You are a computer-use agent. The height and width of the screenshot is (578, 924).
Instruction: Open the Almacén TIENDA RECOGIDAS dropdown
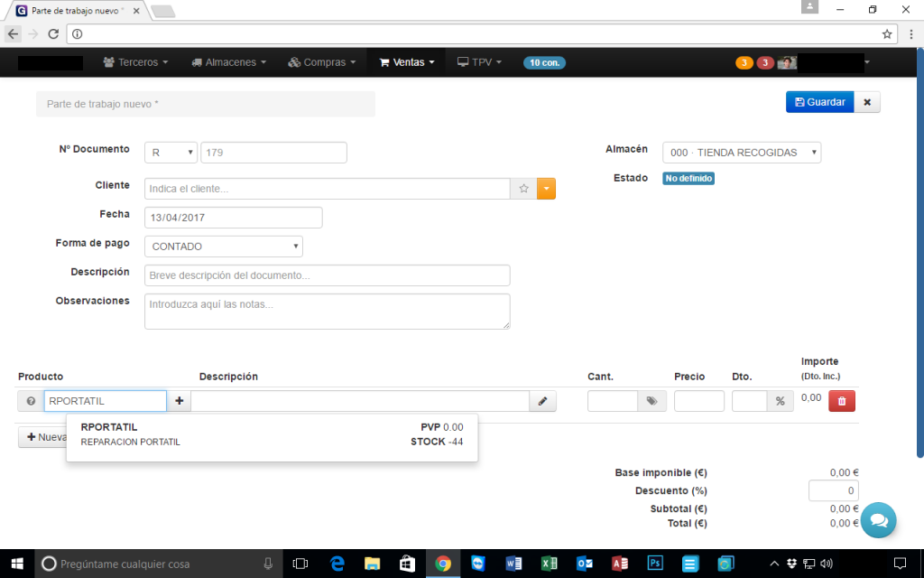pyautogui.click(x=742, y=153)
